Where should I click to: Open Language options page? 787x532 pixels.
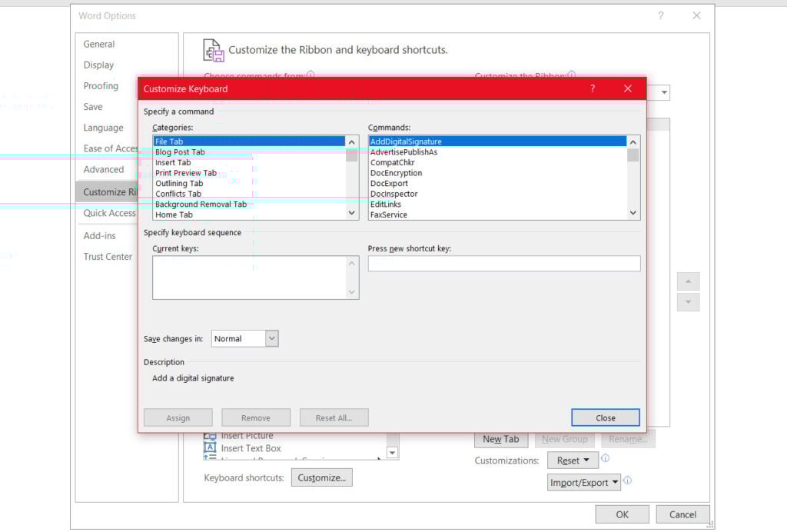pos(104,128)
